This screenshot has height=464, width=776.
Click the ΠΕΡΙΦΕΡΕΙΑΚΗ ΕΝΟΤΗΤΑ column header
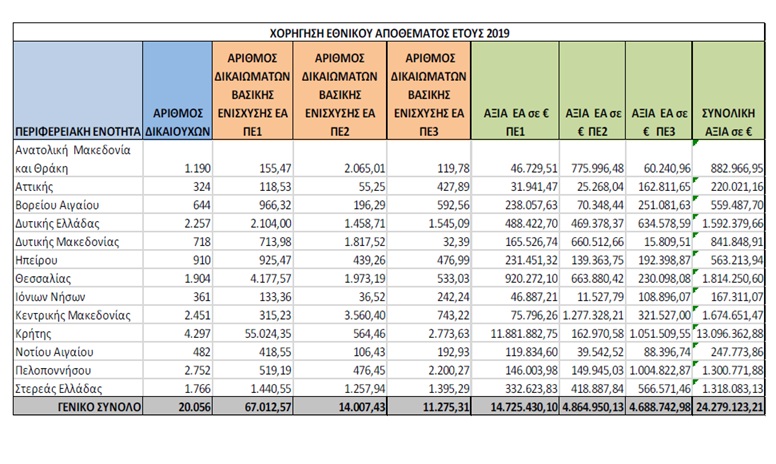(75, 131)
